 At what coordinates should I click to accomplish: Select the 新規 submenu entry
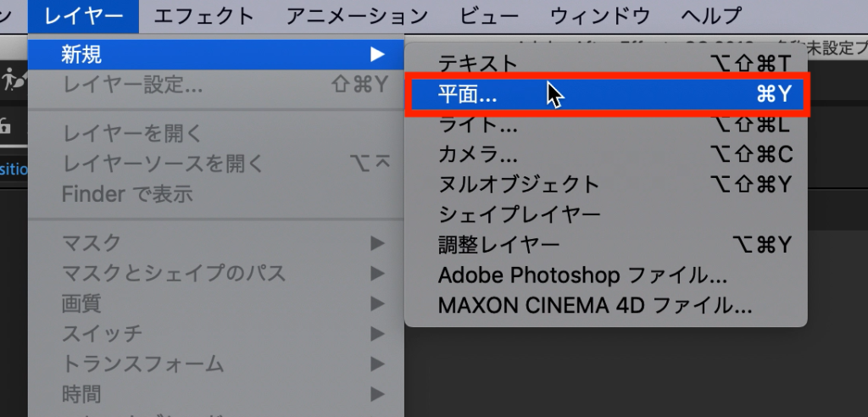tap(216, 54)
